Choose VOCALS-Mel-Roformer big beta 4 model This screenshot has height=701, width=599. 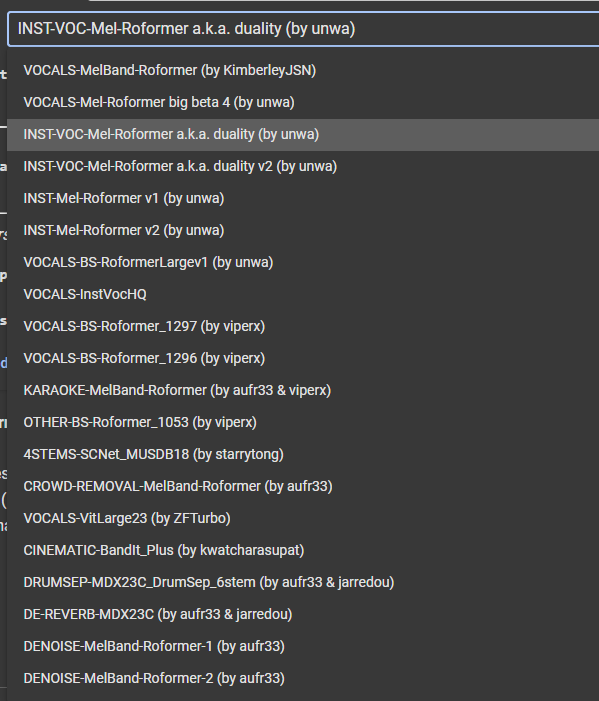[x=303, y=103]
